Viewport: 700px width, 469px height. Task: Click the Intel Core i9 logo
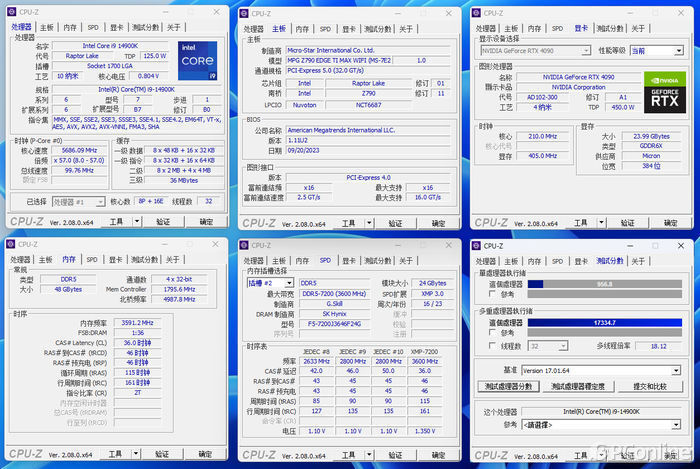pos(197,61)
